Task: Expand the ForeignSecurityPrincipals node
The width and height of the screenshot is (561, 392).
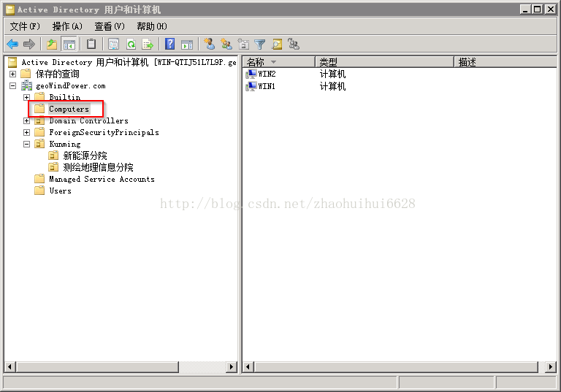Action: coord(26,132)
